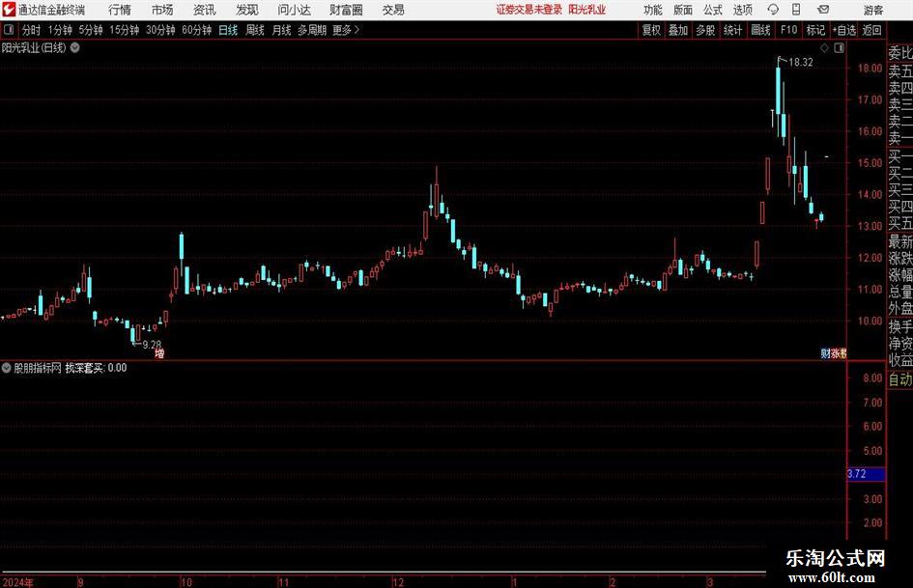
Task: Open the 版面 menu
Action: (x=682, y=10)
